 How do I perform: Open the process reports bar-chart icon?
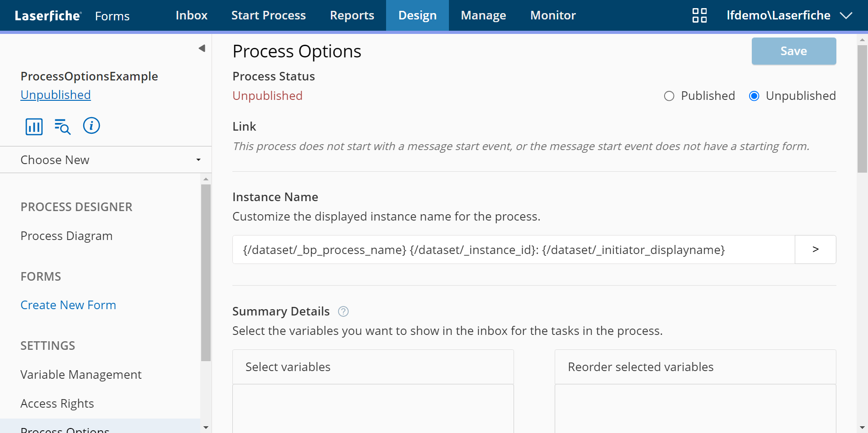pos(34,127)
